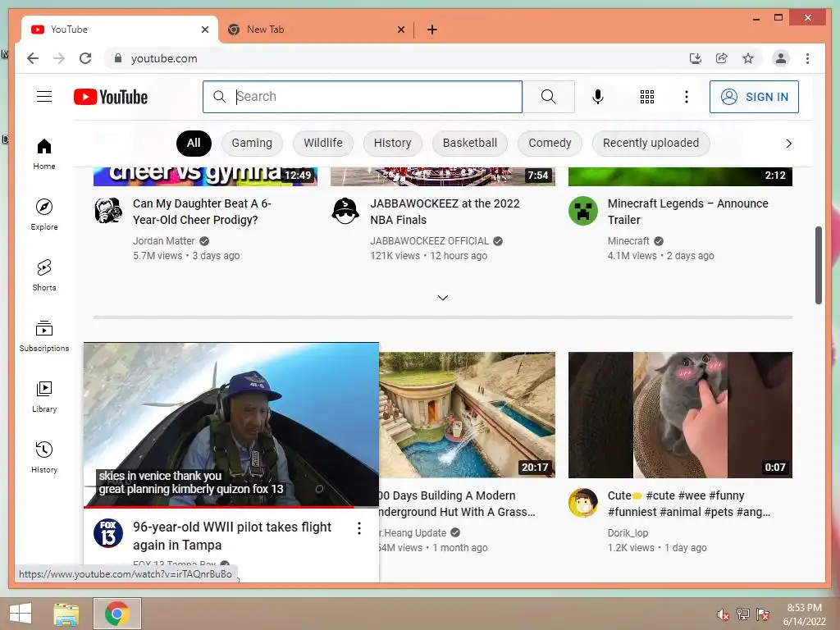Click the site padlock icon
This screenshot has height=630, width=840.
point(118,58)
